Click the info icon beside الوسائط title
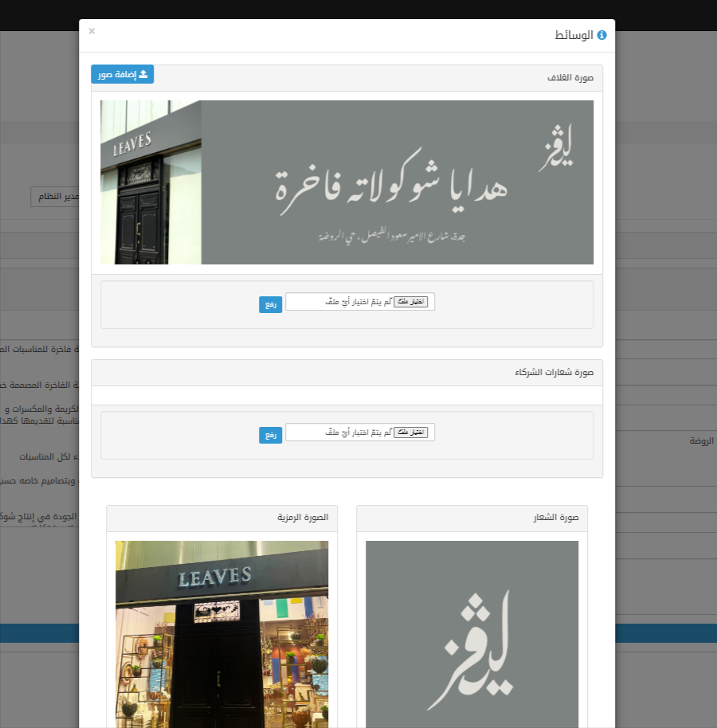Viewport: 717px width, 728px height. pyautogui.click(x=601, y=35)
